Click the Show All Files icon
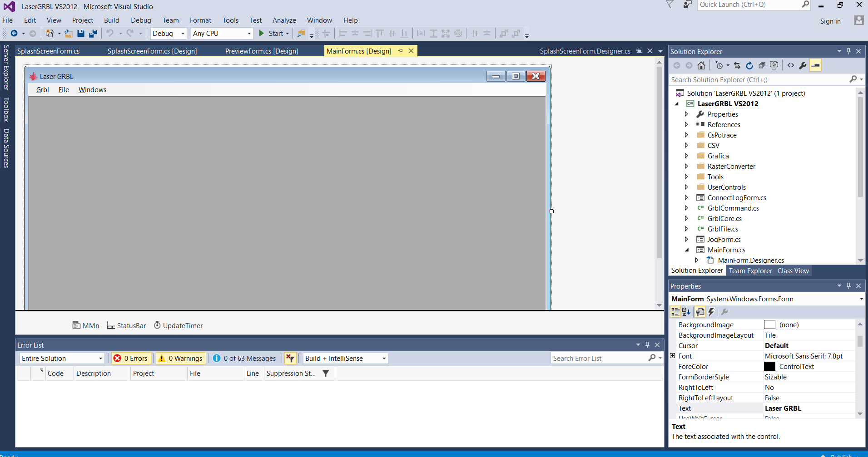The width and height of the screenshot is (868, 457). (774, 65)
